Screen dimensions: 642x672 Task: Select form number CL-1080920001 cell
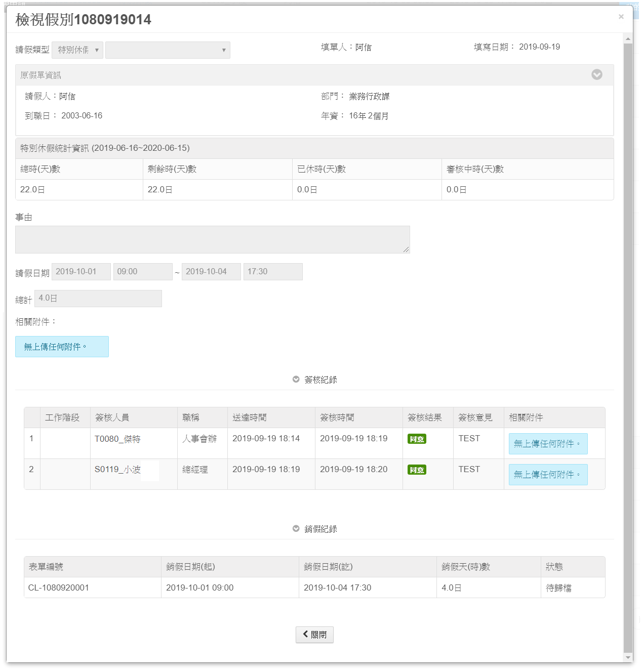(59, 588)
